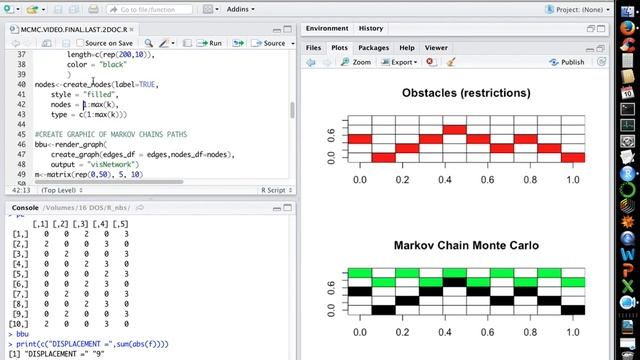Click the Show in New Window icon
This screenshot has width=640, height=360.
point(47,43)
